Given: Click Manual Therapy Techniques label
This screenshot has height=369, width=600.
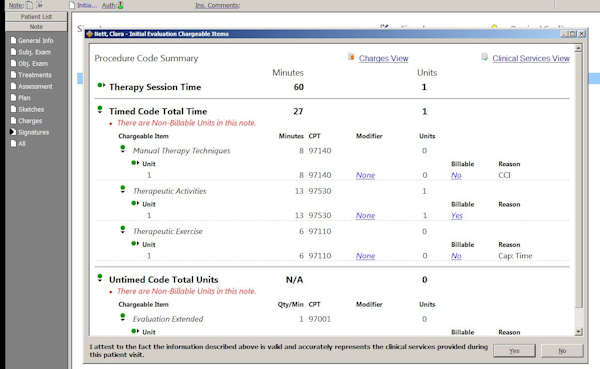Looking at the screenshot, I should pos(181,151).
